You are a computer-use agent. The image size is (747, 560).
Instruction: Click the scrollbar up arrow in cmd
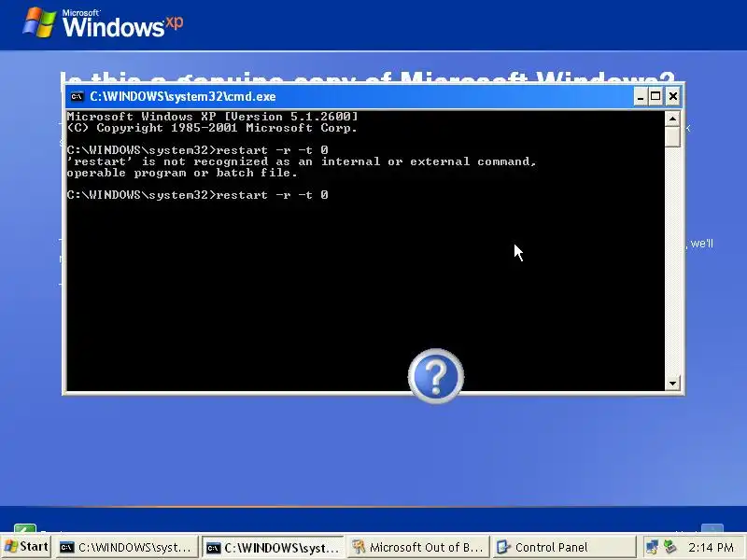(x=672, y=119)
